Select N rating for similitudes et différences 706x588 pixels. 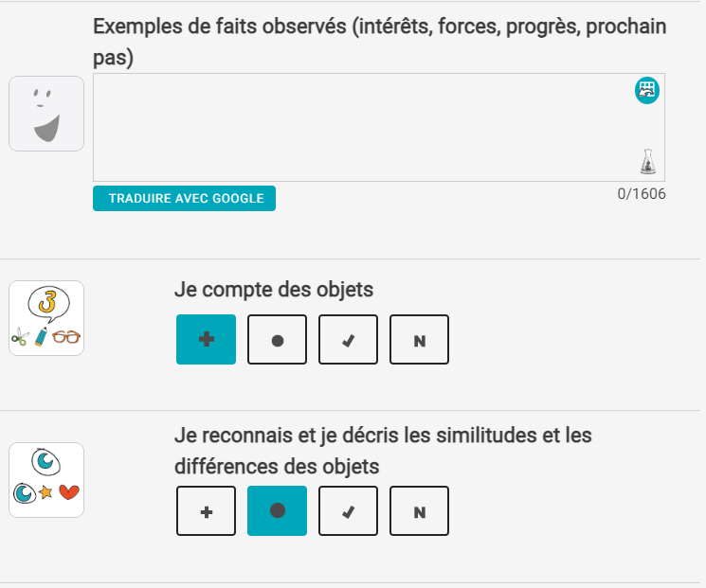419,510
